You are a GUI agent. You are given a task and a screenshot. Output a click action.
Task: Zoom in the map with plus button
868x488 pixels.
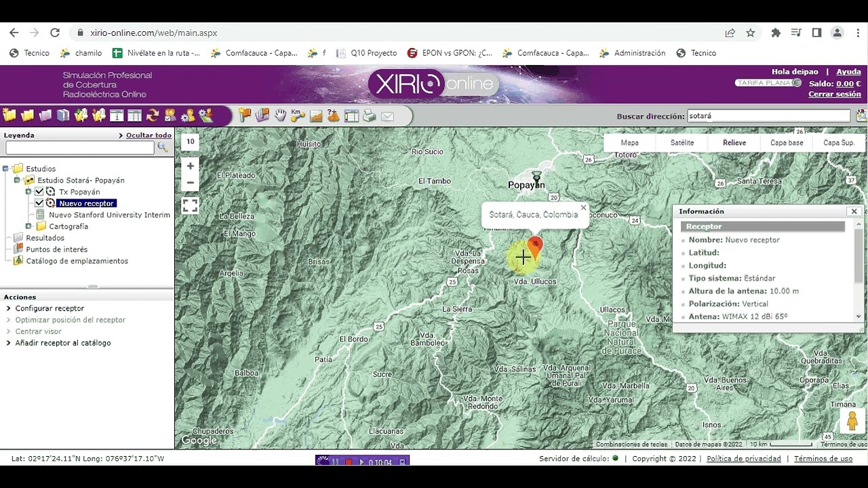click(x=191, y=166)
